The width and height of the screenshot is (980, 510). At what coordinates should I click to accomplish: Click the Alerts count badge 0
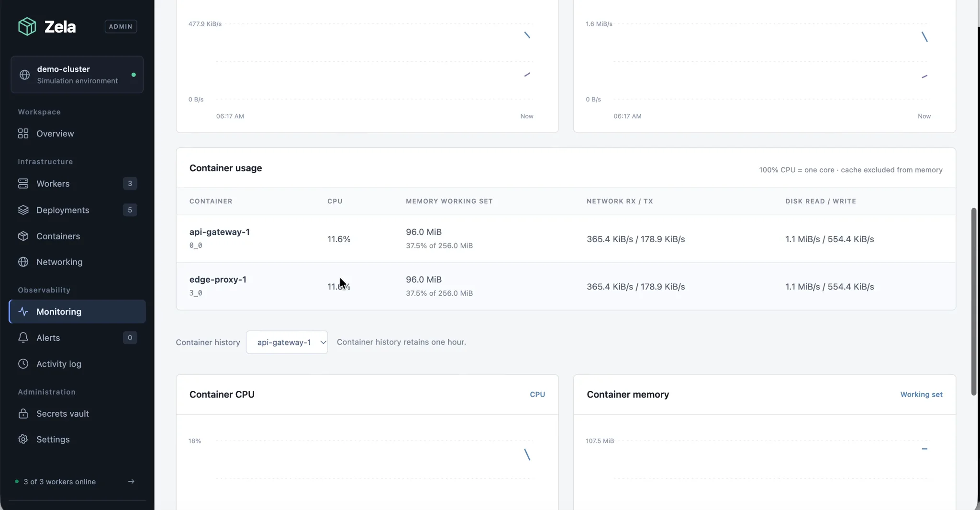tap(130, 338)
